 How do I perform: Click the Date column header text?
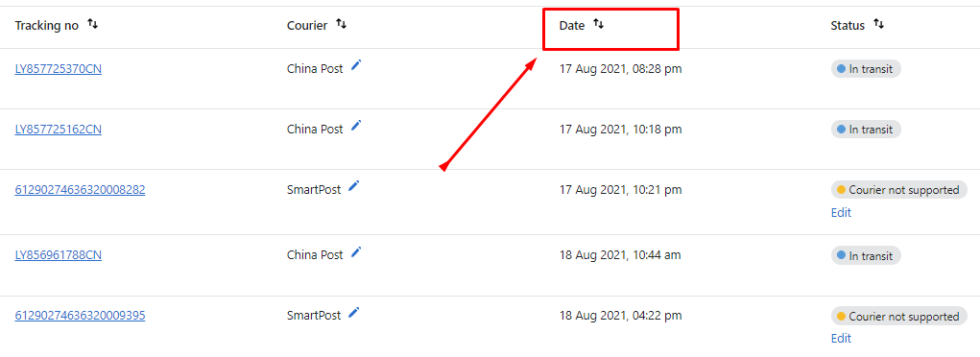(x=572, y=26)
